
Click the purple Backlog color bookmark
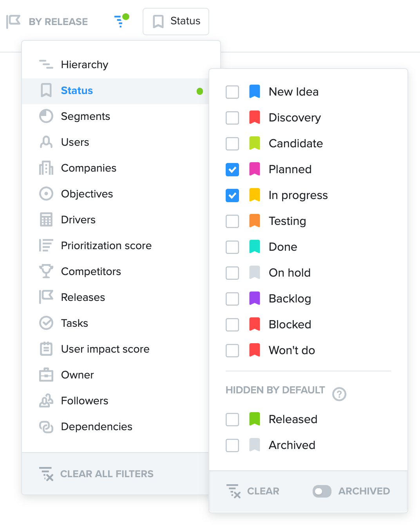(x=255, y=299)
